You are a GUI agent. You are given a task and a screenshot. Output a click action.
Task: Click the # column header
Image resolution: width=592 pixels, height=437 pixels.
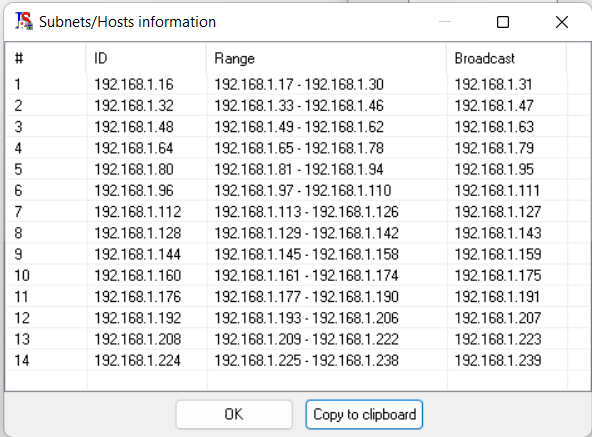tap(46, 59)
